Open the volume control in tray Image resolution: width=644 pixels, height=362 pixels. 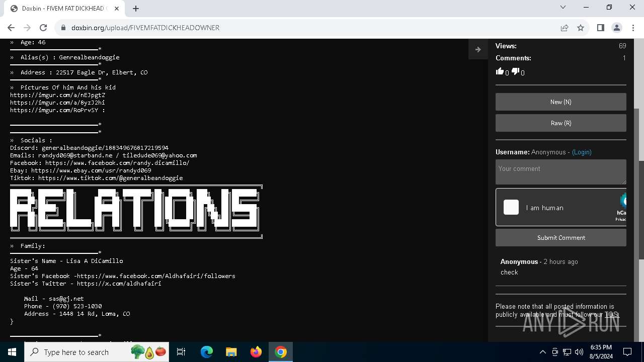(x=579, y=352)
